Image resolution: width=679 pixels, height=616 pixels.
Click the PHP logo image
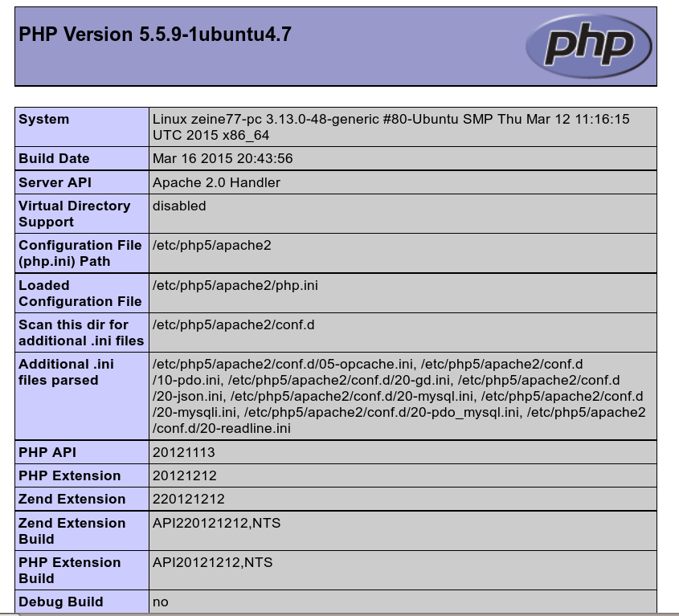[588, 46]
